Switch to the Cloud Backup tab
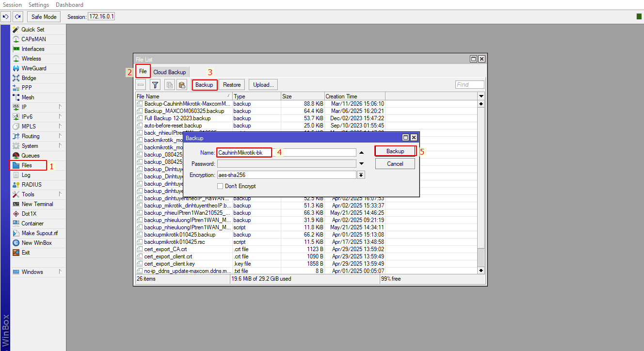The height and width of the screenshot is (351, 644). [170, 71]
